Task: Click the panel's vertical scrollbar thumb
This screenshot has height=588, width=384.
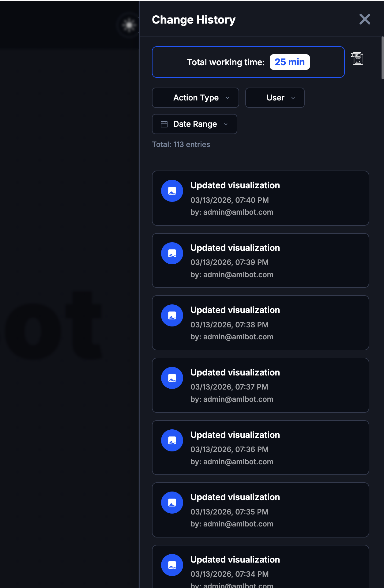Action: [x=382, y=58]
